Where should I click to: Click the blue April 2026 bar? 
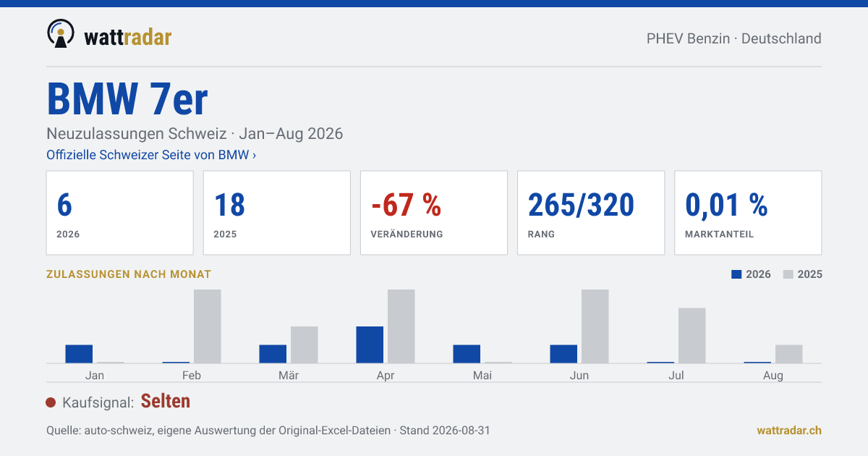click(x=370, y=345)
